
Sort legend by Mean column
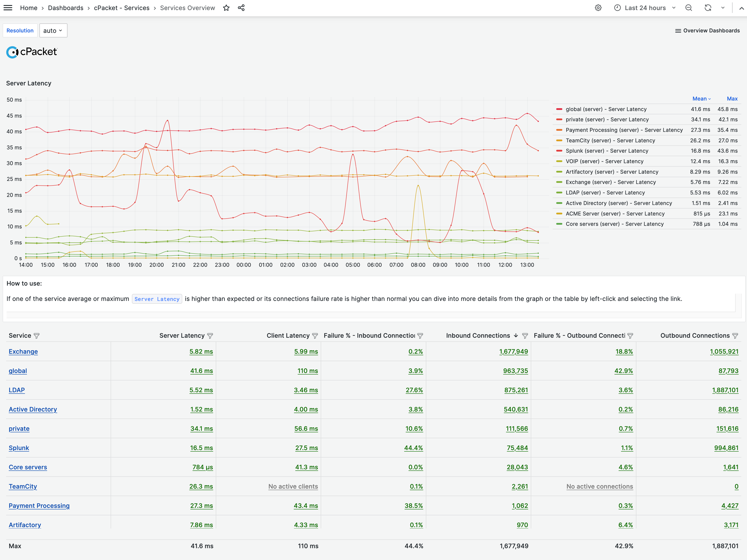pyautogui.click(x=701, y=99)
